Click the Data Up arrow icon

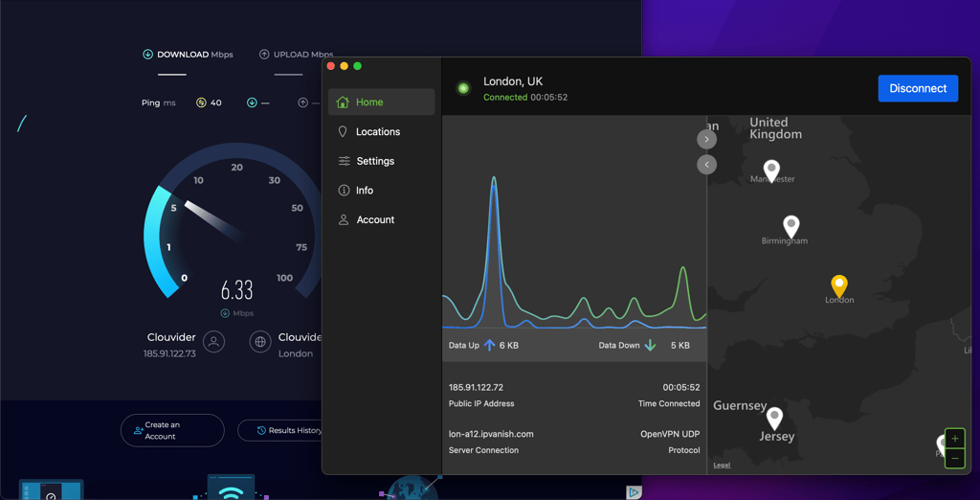489,345
